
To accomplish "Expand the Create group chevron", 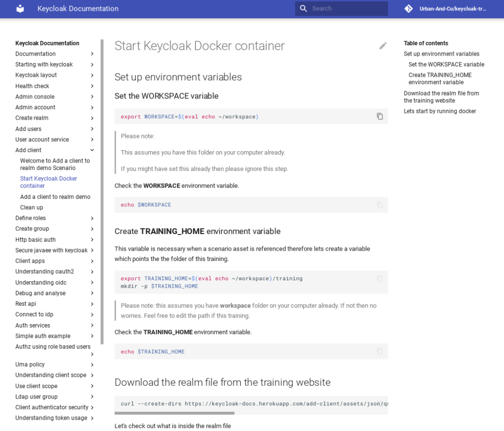I will (92, 229).
